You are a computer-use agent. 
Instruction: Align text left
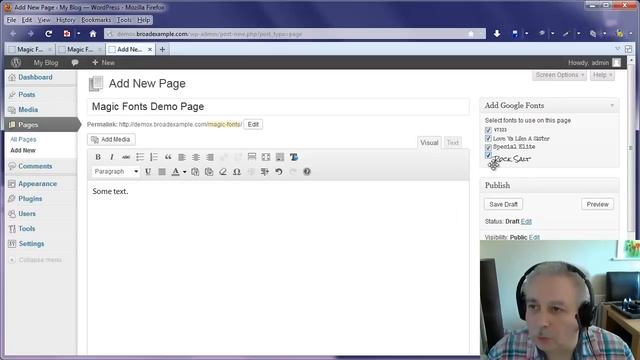coord(182,157)
